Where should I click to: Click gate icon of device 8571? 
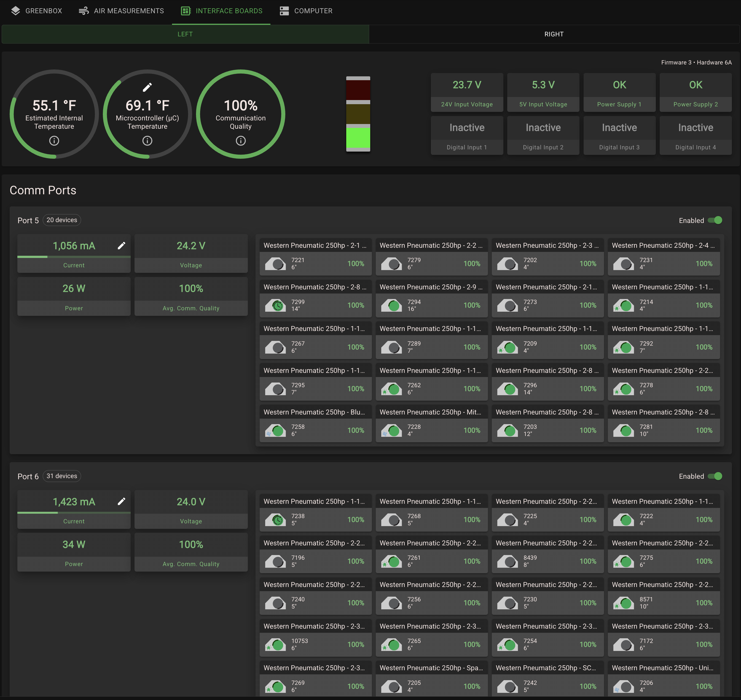(624, 603)
